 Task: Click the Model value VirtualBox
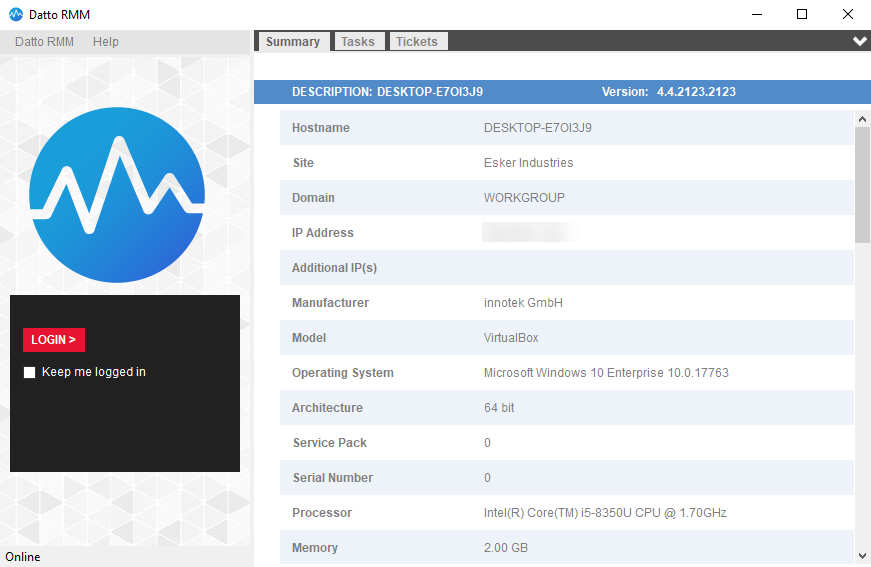pyautogui.click(x=510, y=338)
